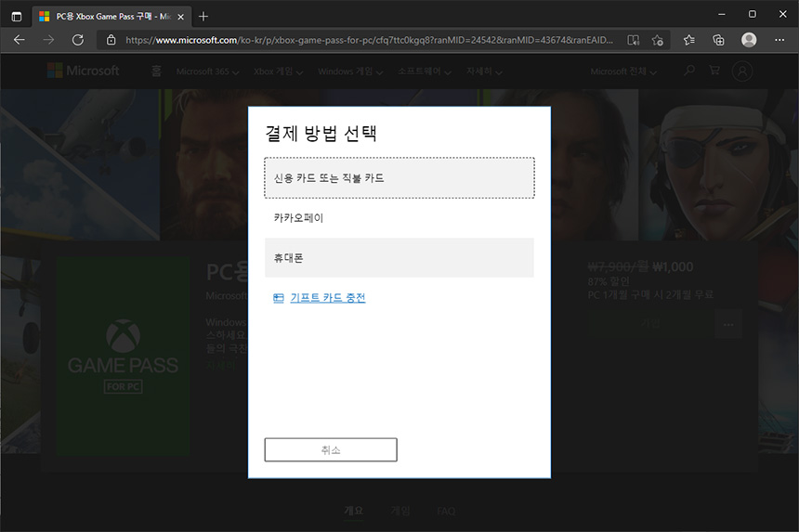
Task: Open the Favorites list toolbar icon
Action: [x=689, y=40]
